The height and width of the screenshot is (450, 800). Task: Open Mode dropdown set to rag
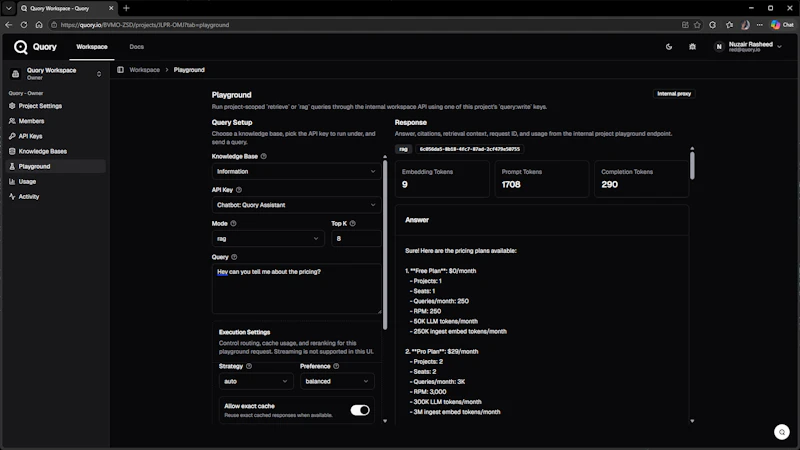point(268,239)
